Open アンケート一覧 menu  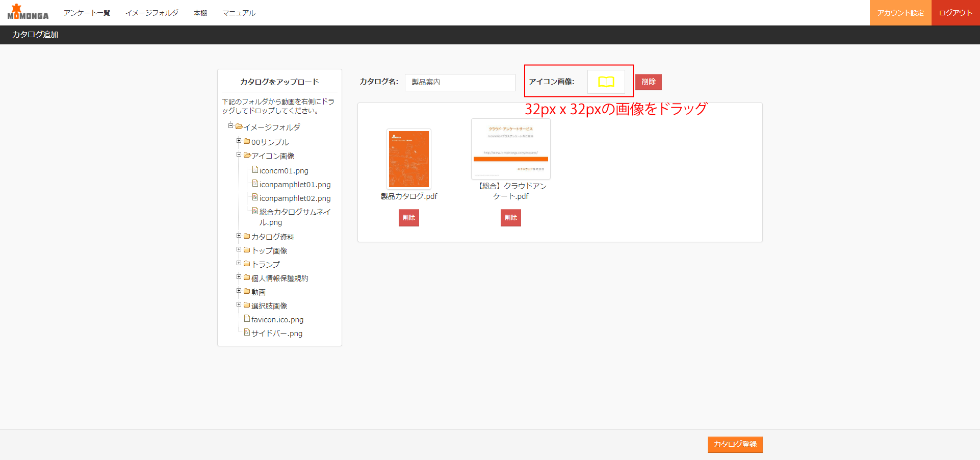(87, 13)
